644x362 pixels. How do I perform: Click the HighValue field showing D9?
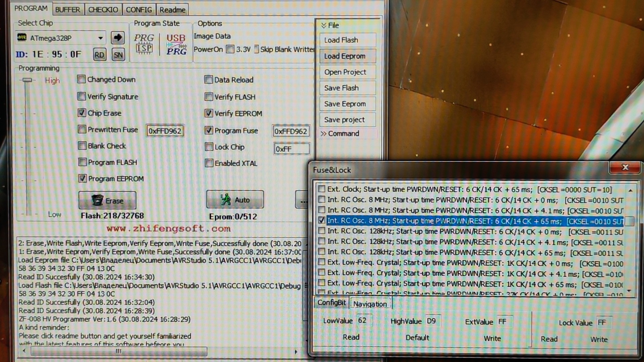coord(433,321)
